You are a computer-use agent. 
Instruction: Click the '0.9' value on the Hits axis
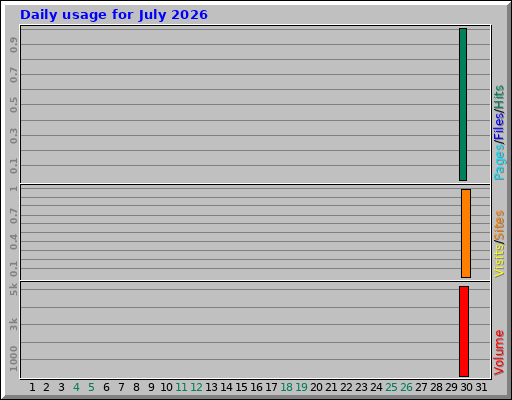(13, 45)
